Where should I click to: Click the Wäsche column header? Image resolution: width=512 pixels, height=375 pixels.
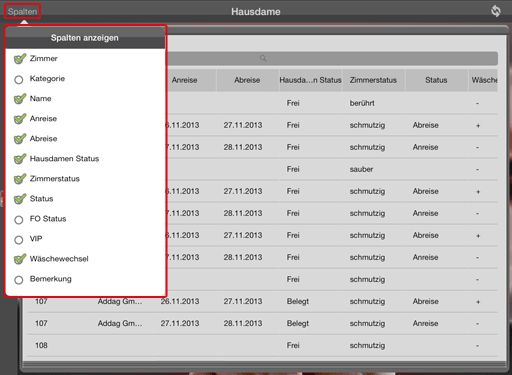(484, 80)
